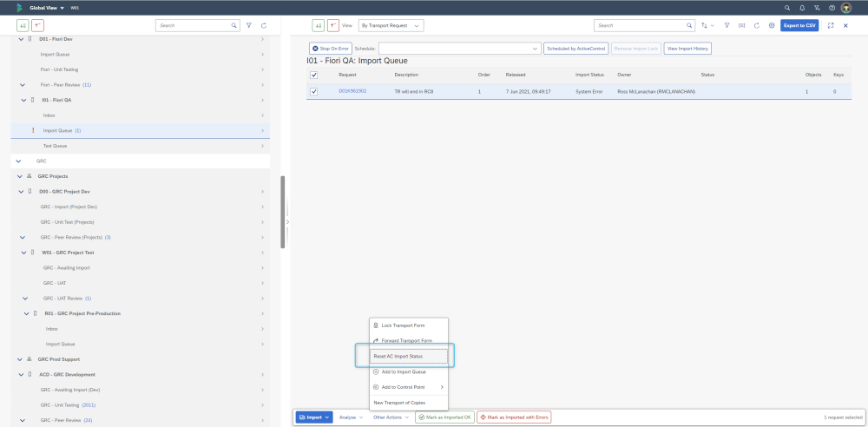Open the Other Actions dropdown
This screenshot has height=427, width=868.
point(391,417)
